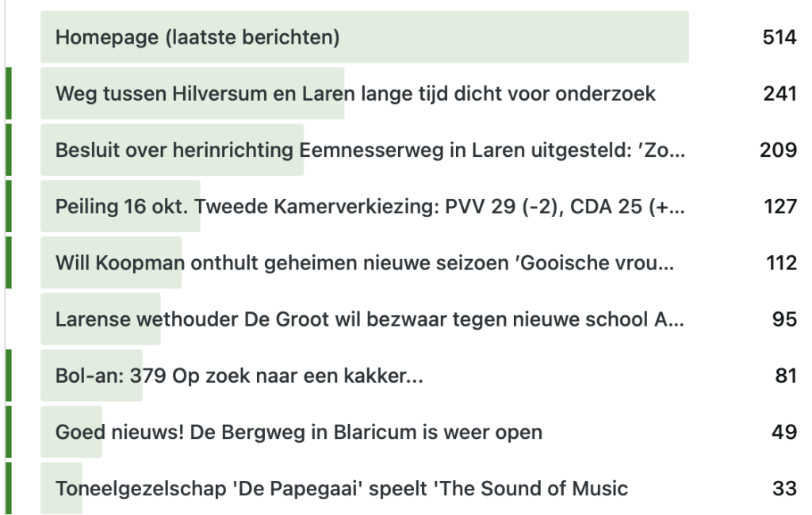Select the 95 view count
Image resolution: width=812 pixels, height=515 pixels.
784,319
